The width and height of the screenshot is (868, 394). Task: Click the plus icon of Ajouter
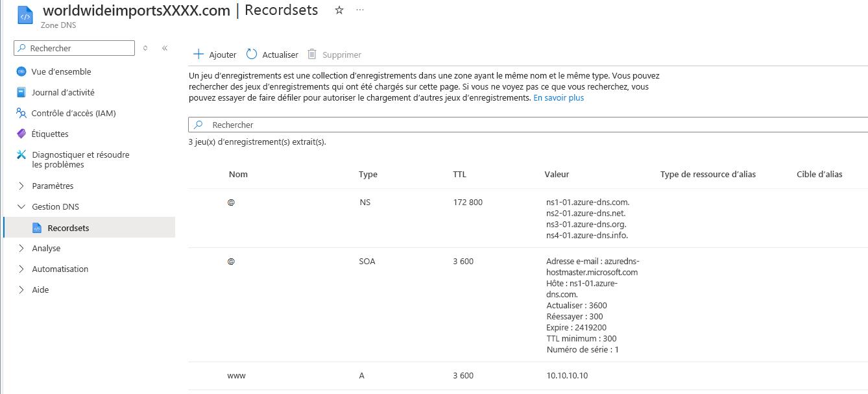click(x=199, y=55)
